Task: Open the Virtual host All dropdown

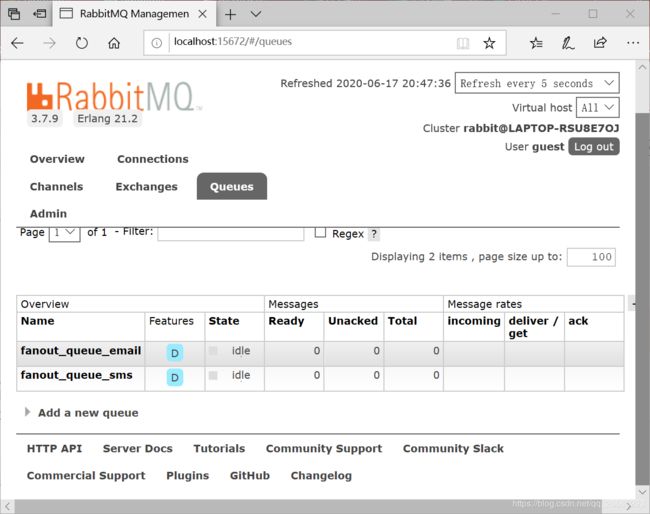Action: click(x=597, y=108)
